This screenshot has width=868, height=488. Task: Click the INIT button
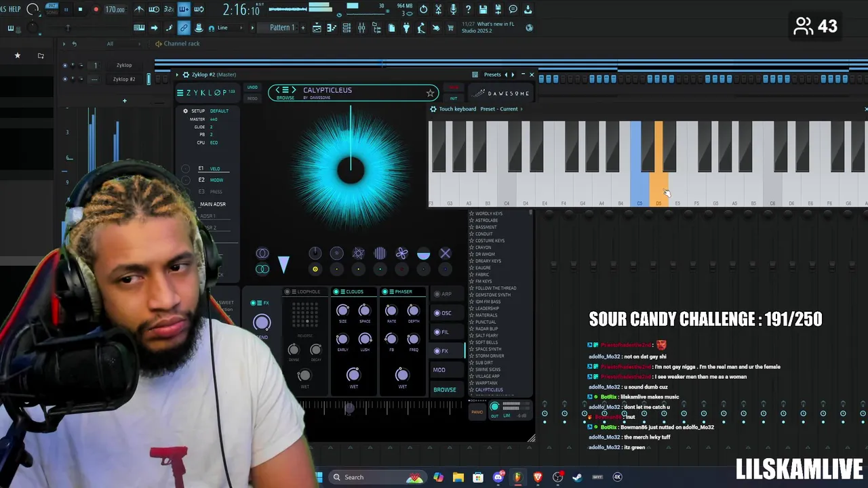click(x=454, y=98)
